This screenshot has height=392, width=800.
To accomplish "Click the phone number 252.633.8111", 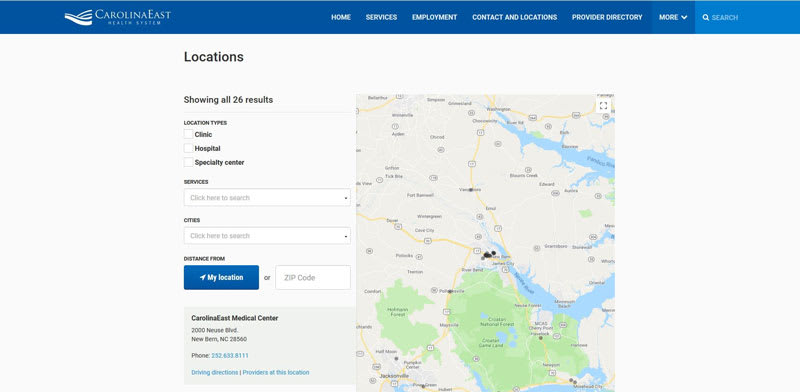I will (x=230, y=355).
